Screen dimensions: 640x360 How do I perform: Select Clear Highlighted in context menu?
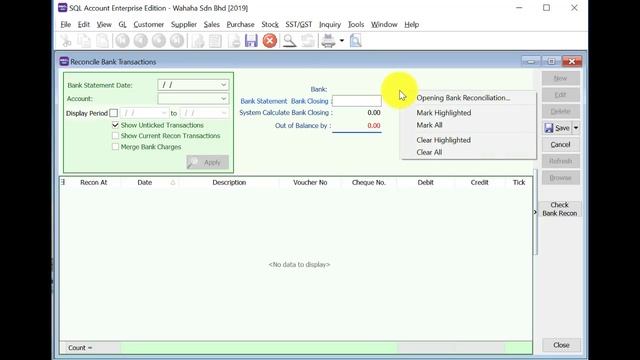pos(469,140)
